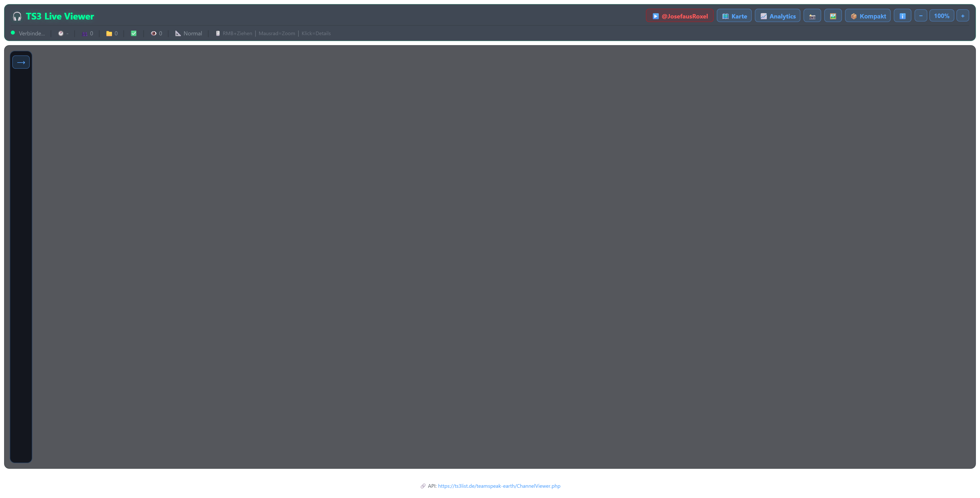This screenshot has width=980, height=498.
Task: Open the @JosefausRoxel channel button
Action: pyautogui.click(x=680, y=16)
